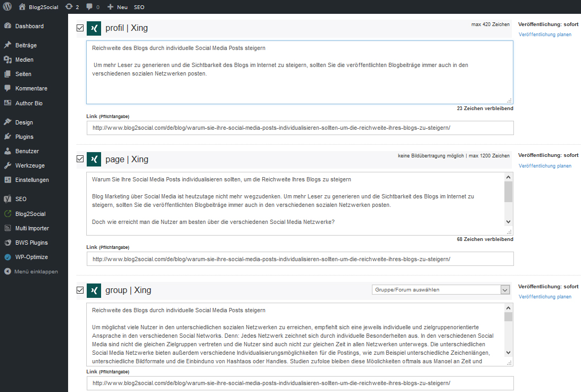Click the Xing icon beside group
This screenshot has width=581, height=392.
94,290
